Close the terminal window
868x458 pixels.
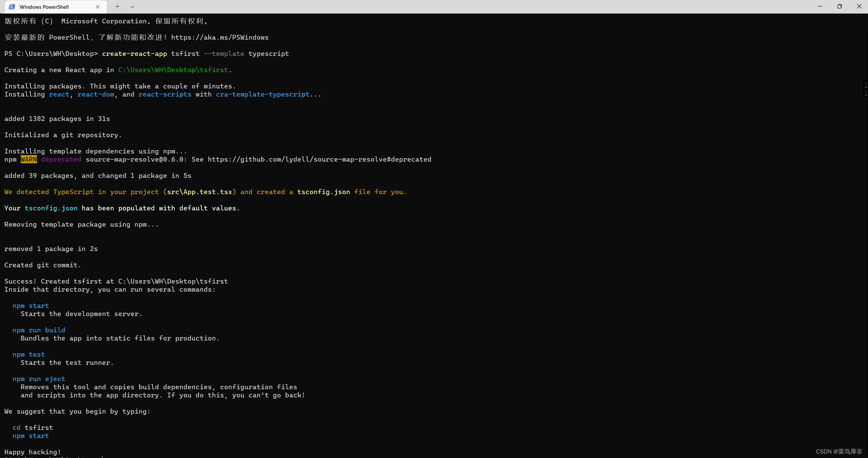coord(859,6)
